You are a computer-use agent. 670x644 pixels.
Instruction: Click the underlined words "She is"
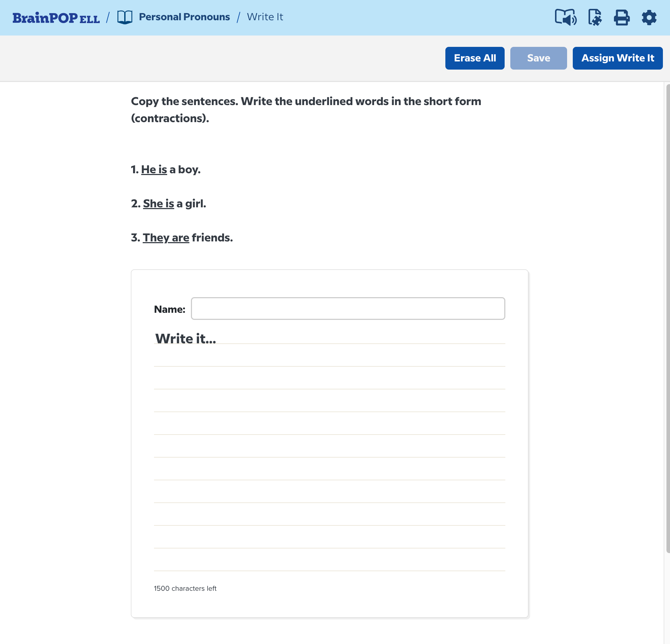click(x=159, y=204)
